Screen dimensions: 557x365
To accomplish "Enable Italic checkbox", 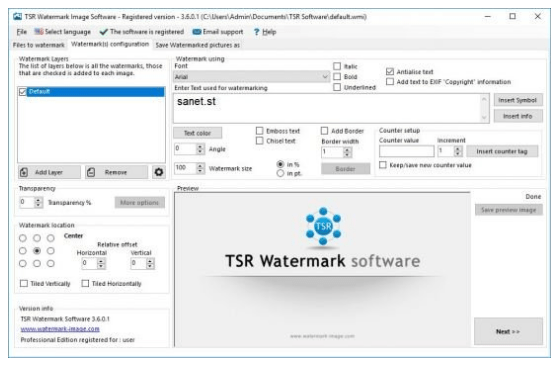I will (337, 66).
